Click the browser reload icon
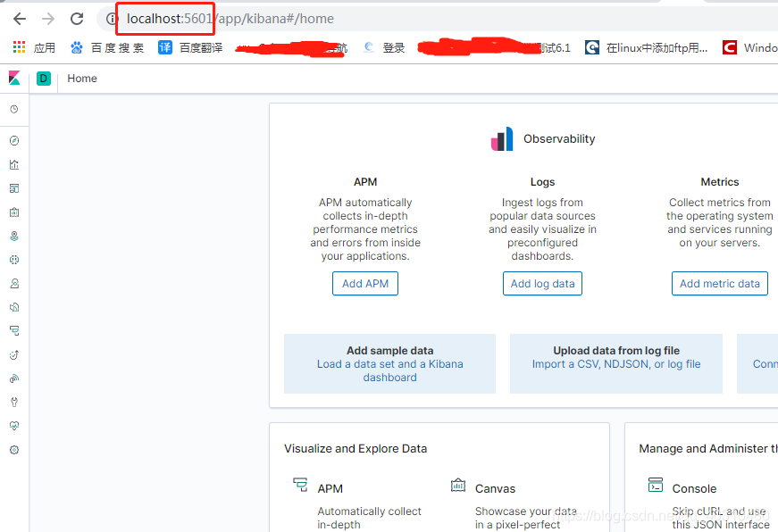The width and height of the screenshot is (778, 532). click(x=77, y=18)
